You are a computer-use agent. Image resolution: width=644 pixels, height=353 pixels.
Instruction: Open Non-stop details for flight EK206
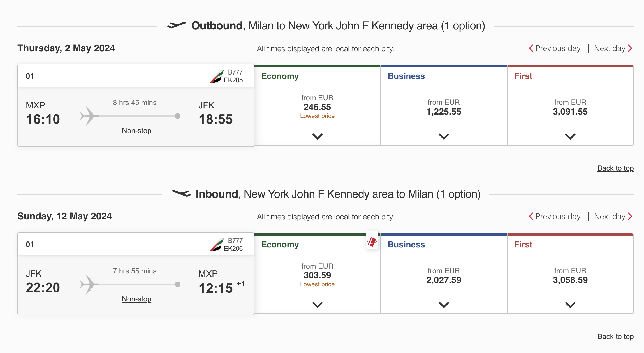click(x=136, y=299)
